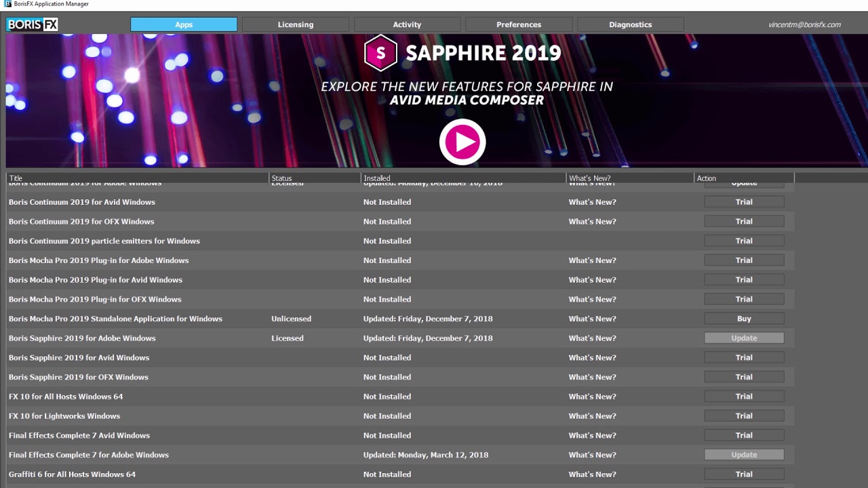Switch to the Apps tab
868x488 pixels.
point(184,24)
